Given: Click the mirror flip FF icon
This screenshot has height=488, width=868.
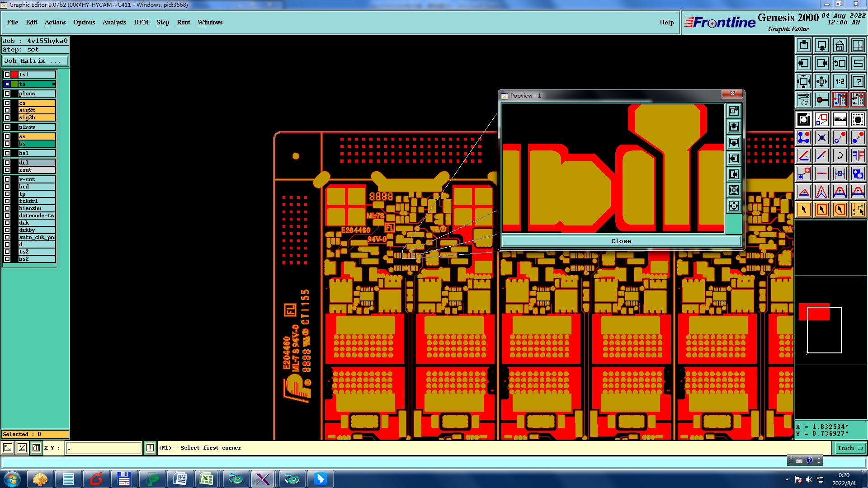Looking at the screenshot, I should point(858,155).
